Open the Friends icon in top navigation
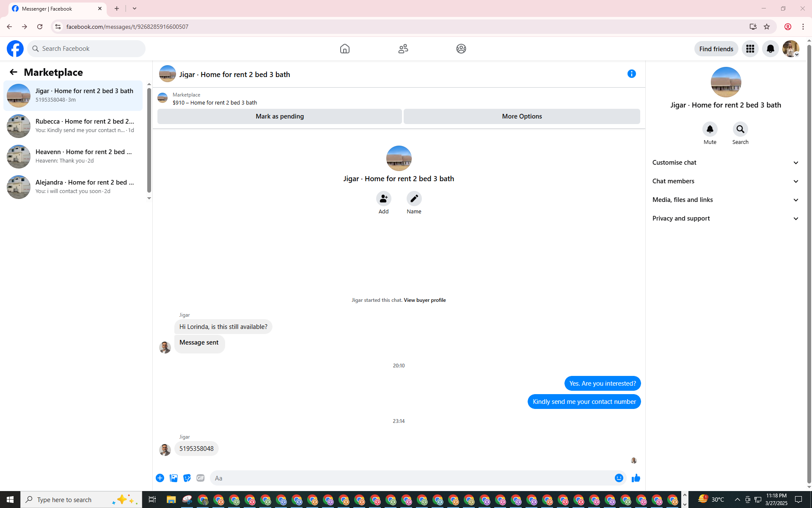Viewport: 812px width, 508px height. click(x=403, y=49)
